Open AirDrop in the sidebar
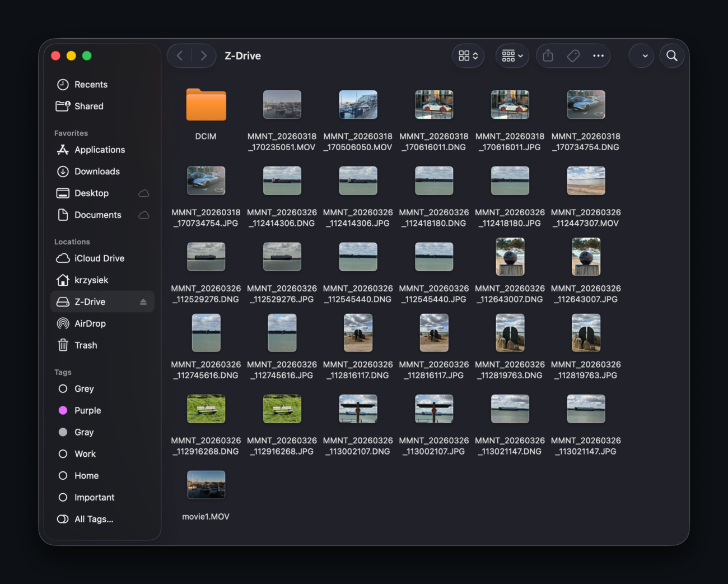 pos(90,323)
